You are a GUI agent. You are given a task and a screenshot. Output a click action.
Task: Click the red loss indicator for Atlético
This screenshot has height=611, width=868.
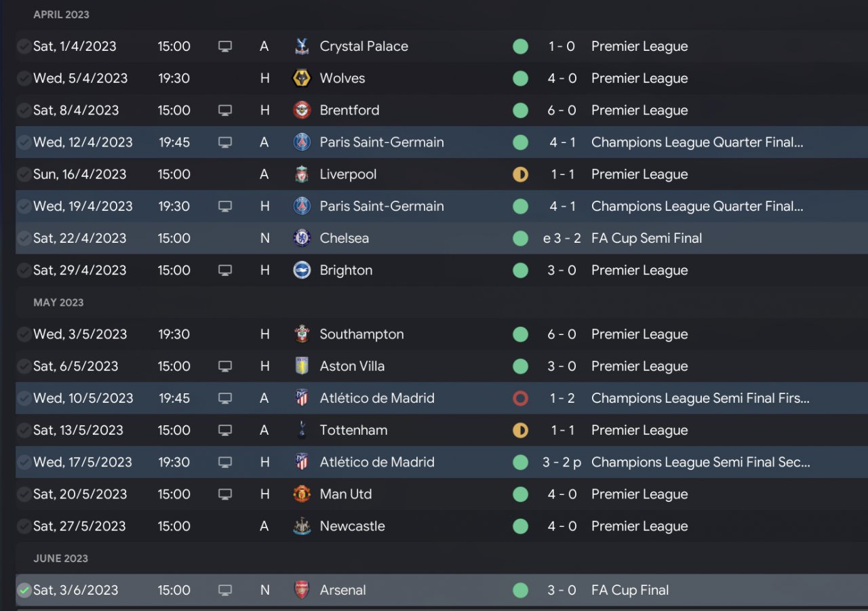click(520, 398)
